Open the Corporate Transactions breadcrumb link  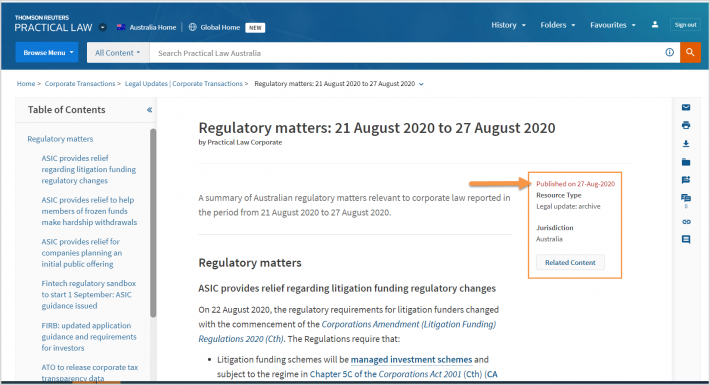[80, 84]
